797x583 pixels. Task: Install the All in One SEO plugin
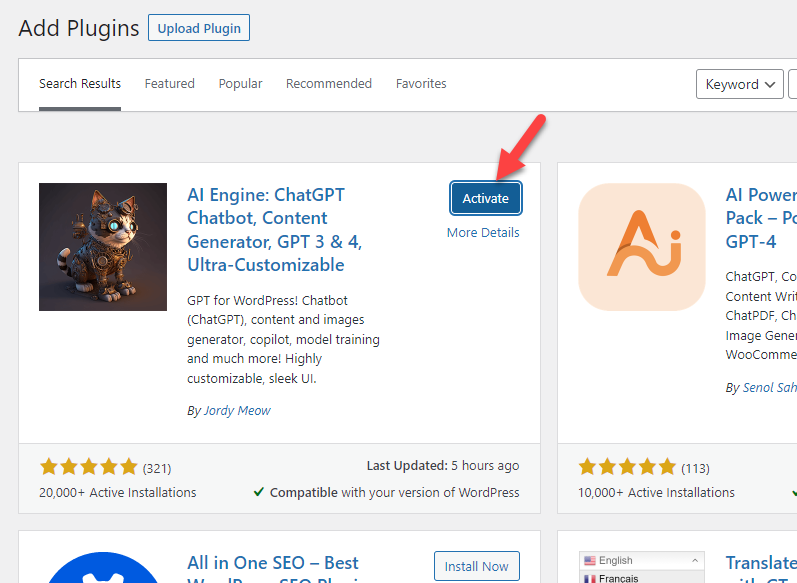click(477, 566)
